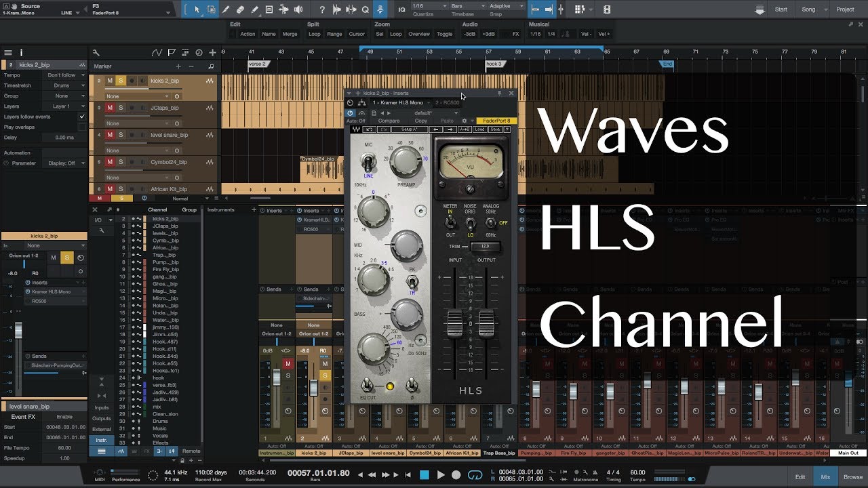Click the Compare button in plugin header
Viewport: 868px width, 488px height.
point(389,121)
